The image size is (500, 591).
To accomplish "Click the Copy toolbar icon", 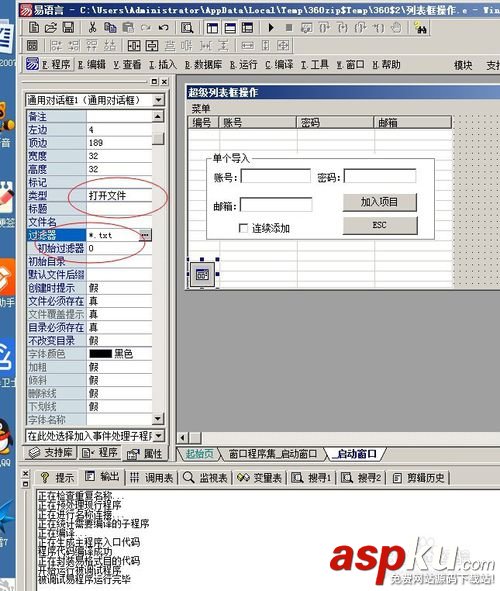I will tap(110, 28).
